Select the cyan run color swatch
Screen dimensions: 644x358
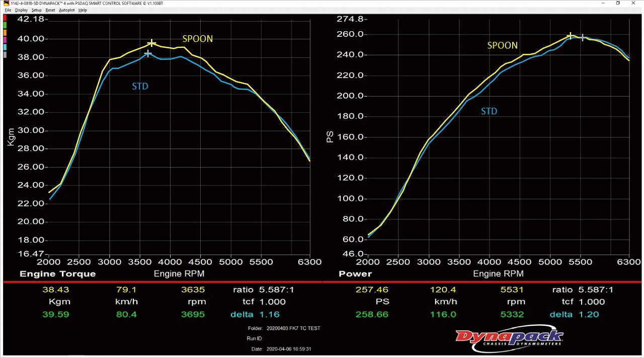[5, 47]
